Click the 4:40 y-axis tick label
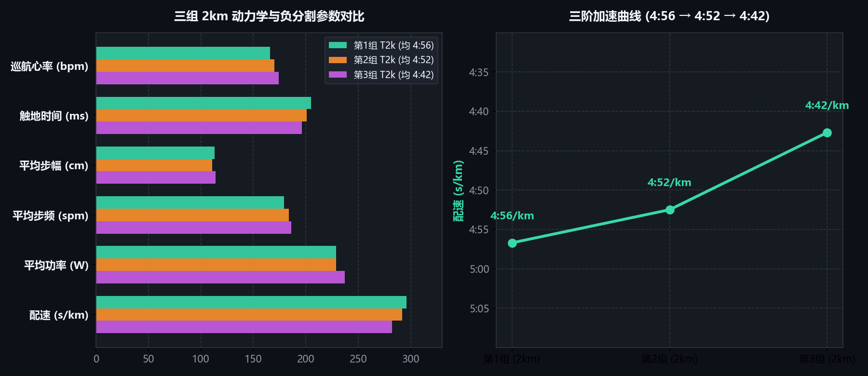The height and width of the screenshot is (376, 868). click(x=479, y=111)
